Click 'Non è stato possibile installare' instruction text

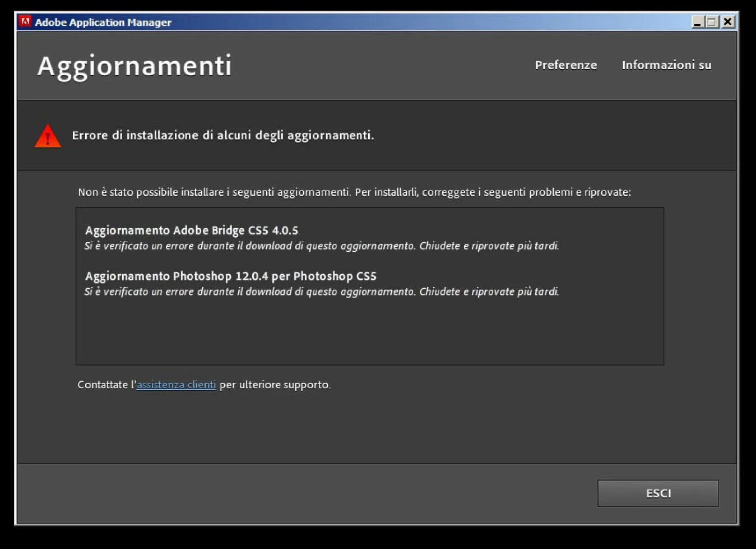(x=354, y=192)
